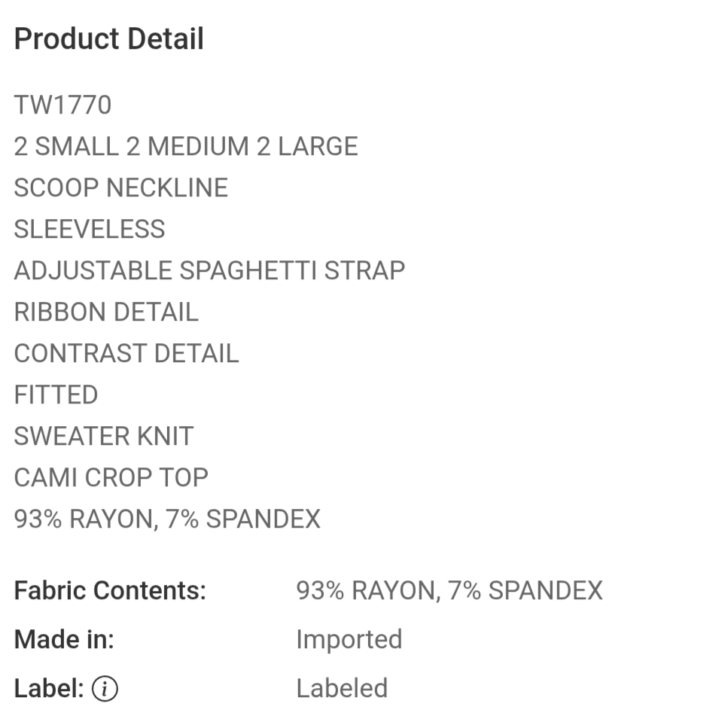Screen dimensions: 722x728
Task: Click the SWEATER KNIT line
Action: coord(104,436)
